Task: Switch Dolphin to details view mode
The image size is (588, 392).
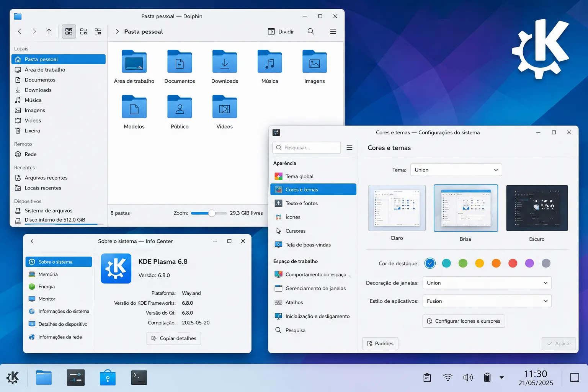Action: coord(98,31)
